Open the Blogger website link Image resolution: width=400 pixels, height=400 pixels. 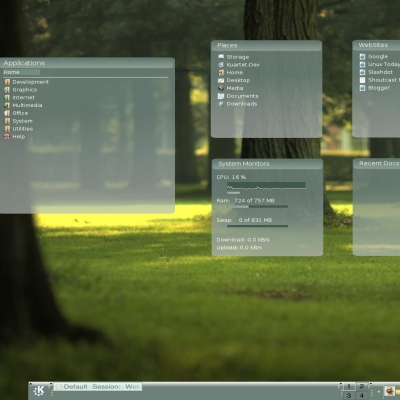[x=375, y=88]
